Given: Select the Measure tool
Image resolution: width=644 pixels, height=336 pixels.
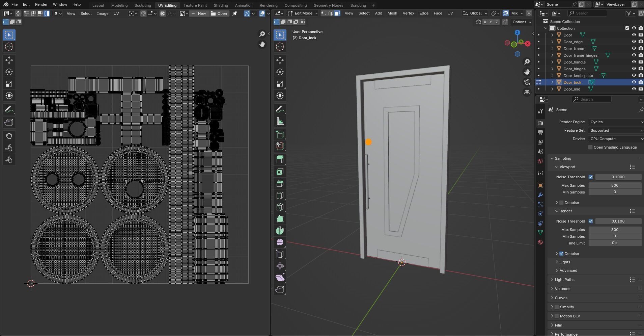Looking at the screenshot, I should click(x=280, y=121).
